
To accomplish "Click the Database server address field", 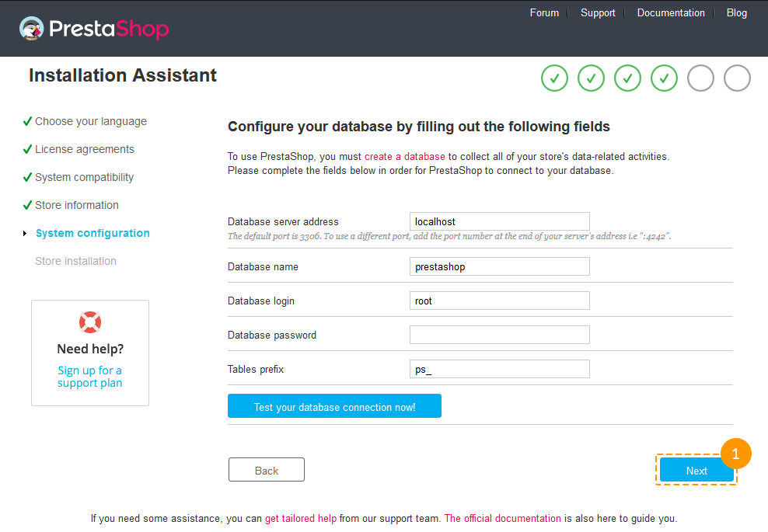I will (500, 221).
